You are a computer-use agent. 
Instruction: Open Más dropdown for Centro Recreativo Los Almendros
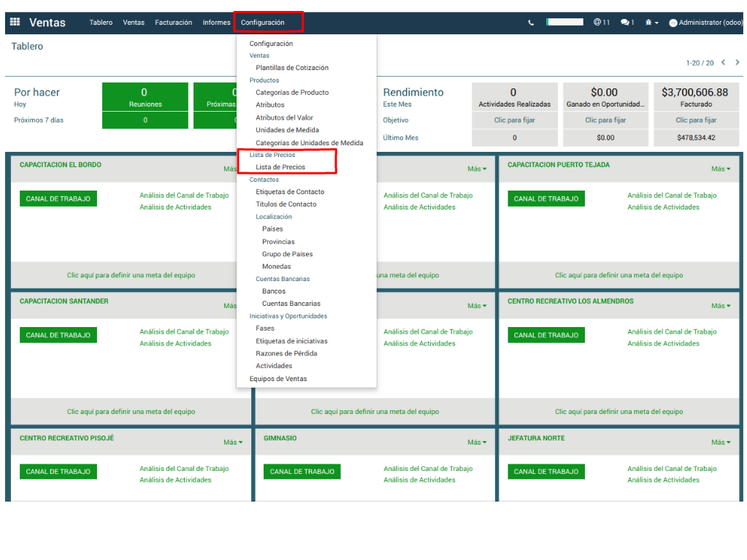(x=721, y=306)
